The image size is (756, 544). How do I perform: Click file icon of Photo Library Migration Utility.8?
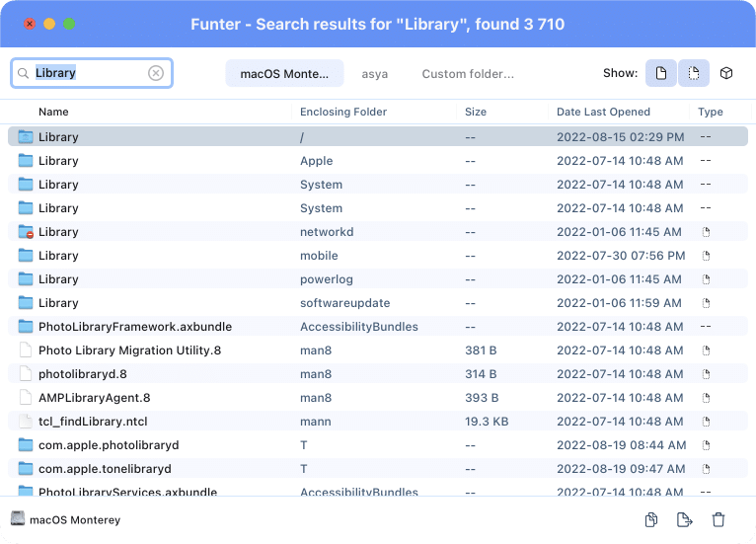point(26,350)
